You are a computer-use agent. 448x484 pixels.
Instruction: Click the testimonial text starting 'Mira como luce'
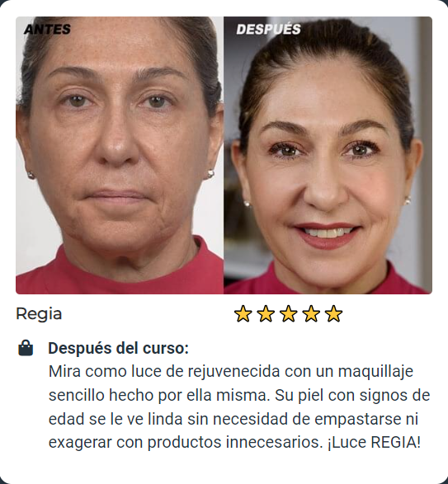coord(238,406)
